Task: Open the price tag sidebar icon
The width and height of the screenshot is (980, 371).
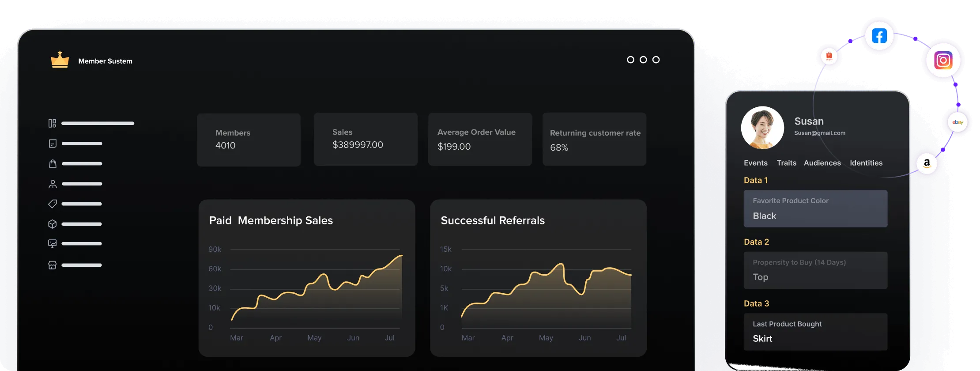Action: [x=53, y=204]
